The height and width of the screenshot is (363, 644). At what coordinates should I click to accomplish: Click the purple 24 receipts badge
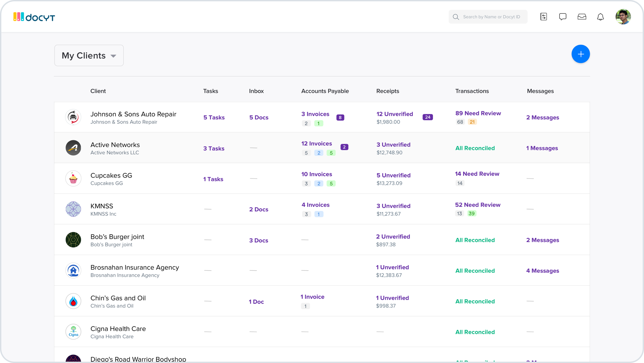427,117
